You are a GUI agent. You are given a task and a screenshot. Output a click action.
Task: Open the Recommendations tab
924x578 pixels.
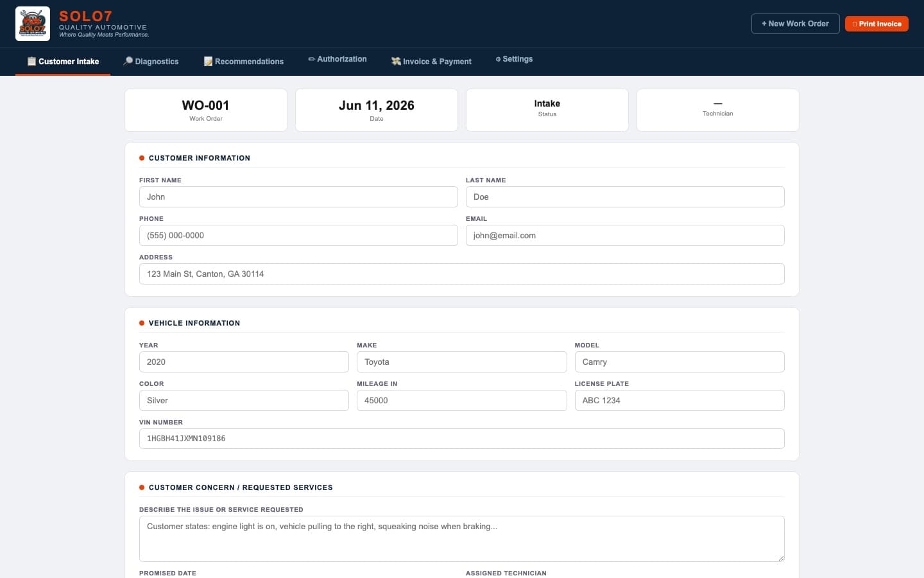click(x=244, y=62)
